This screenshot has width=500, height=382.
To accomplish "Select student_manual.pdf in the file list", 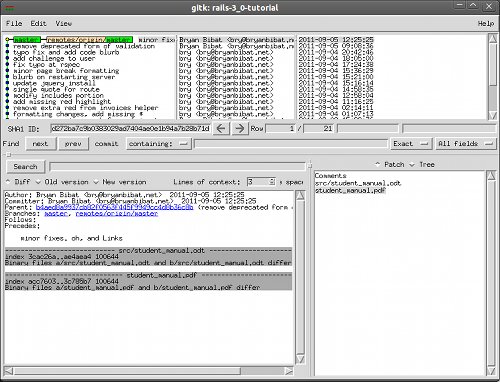I will tap(350, 190).
